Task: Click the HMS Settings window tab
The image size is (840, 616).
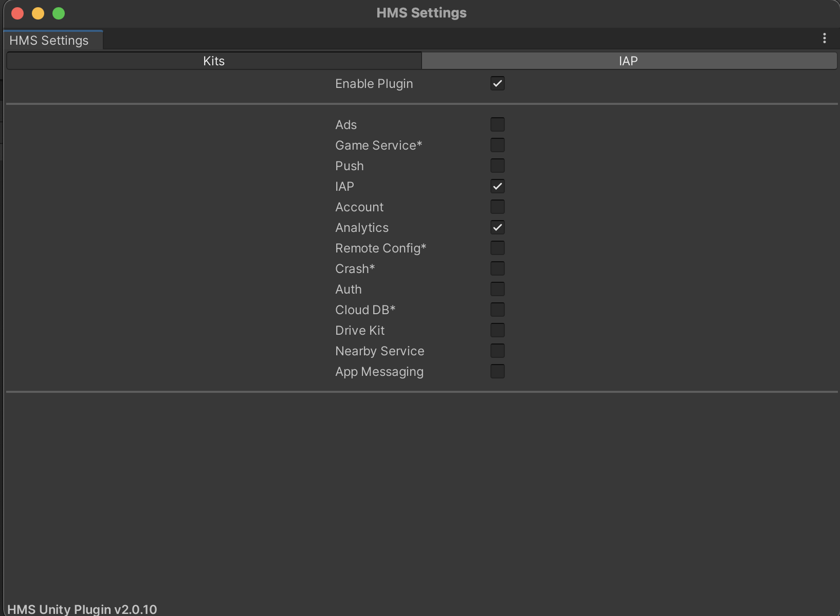Action: [x=49, y=40]
